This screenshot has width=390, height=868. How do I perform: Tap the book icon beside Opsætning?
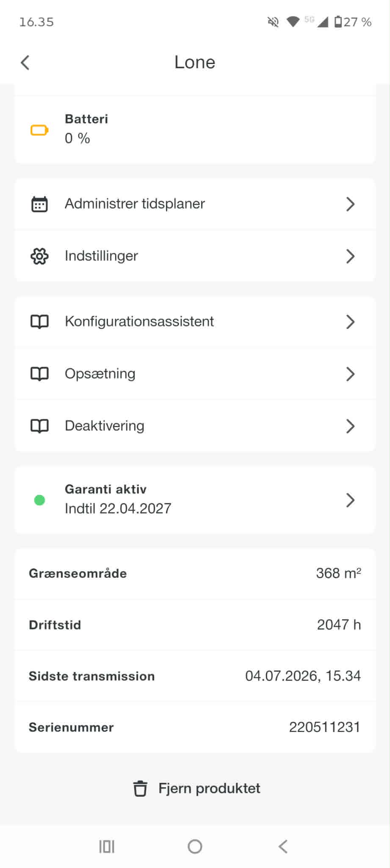pyautogui.click(x=39, y=374)
